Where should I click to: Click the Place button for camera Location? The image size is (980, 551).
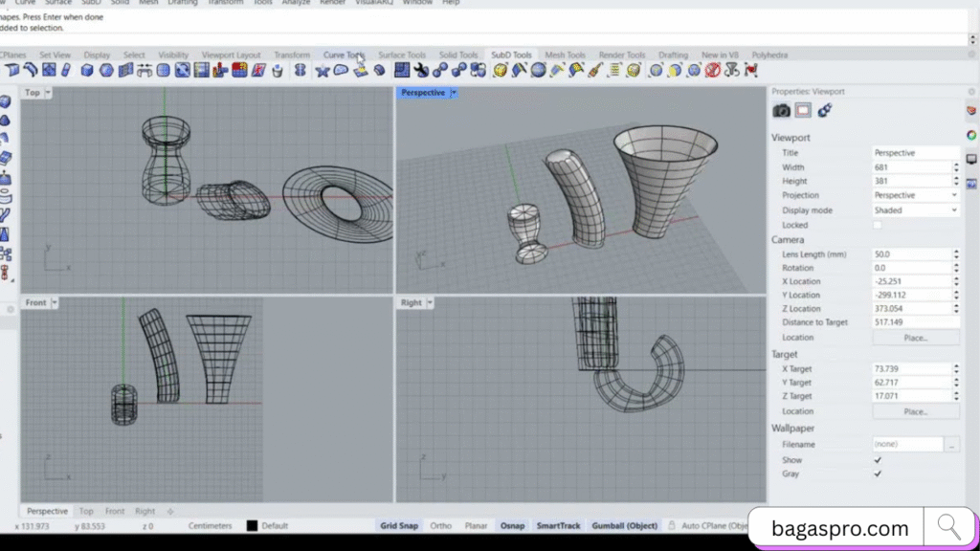915,337
